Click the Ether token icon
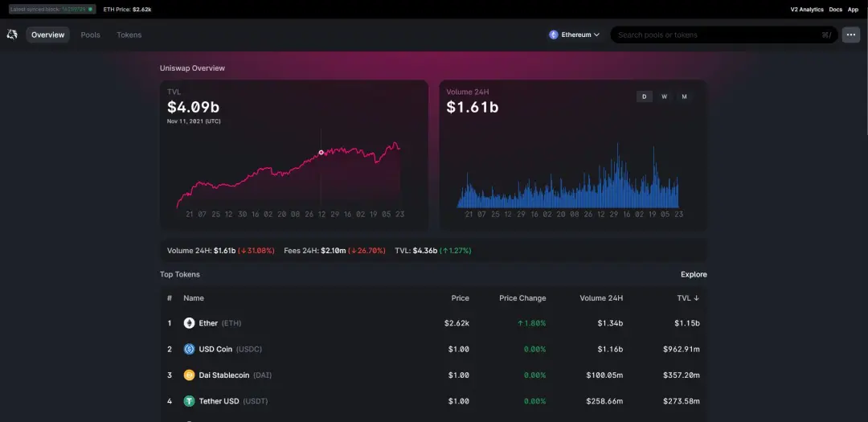Image resolution: width=868 pixels, height=422 pixels. 190,323
